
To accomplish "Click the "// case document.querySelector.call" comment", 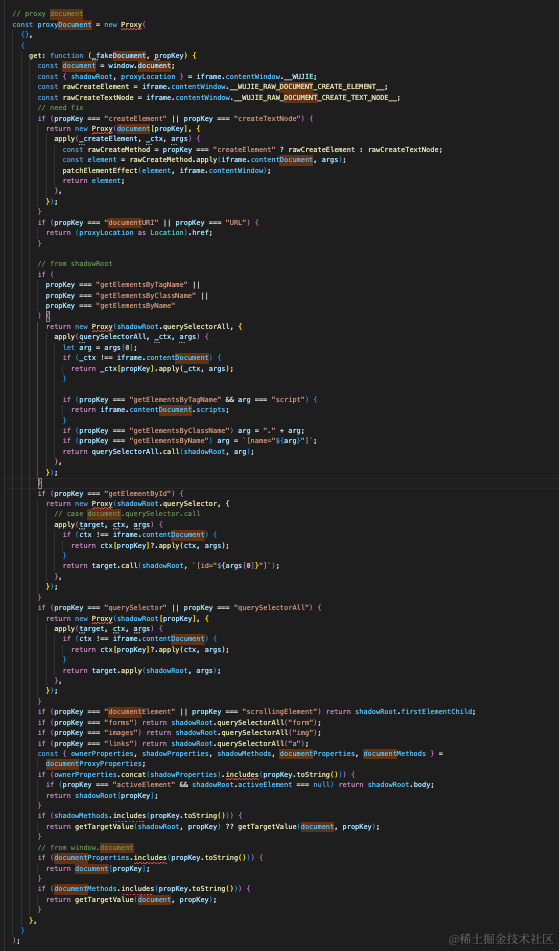I will tap(127, 514).
